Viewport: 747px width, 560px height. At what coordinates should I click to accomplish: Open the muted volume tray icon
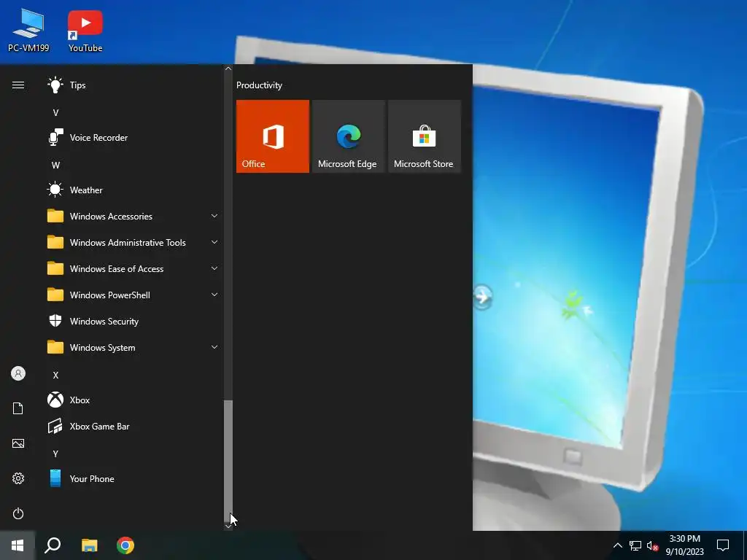[653, 545]
